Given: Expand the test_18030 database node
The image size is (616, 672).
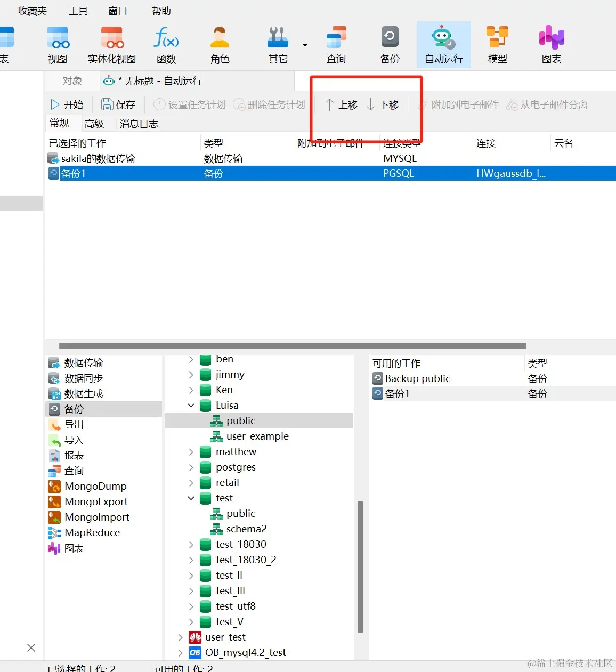Looking at the screenshot, I should click(x=191, y=545).
